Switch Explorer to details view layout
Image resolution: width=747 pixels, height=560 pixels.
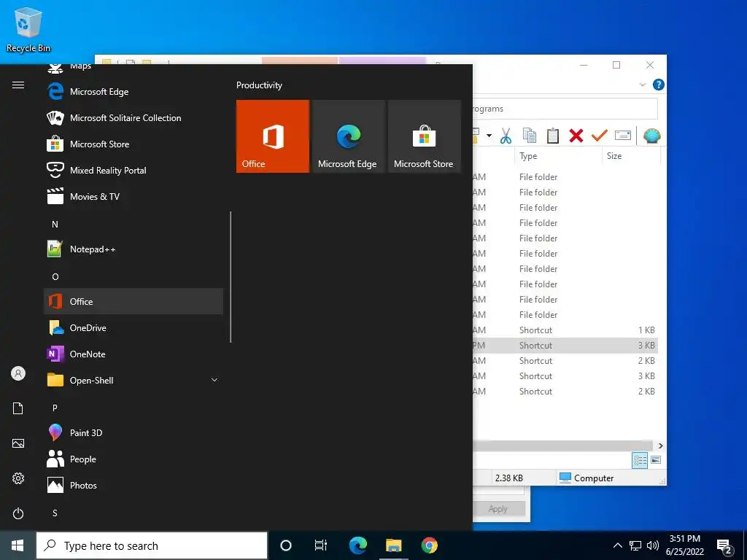coord(640,460)
